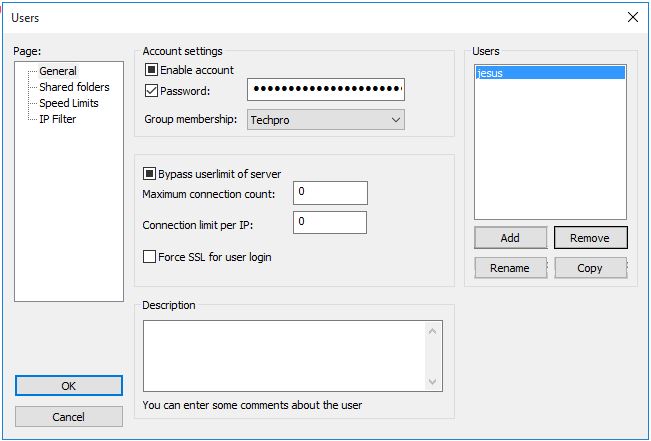The image size is (651, 441).
Task: Click the Cancel button
Action: click(x=69, y=416)
